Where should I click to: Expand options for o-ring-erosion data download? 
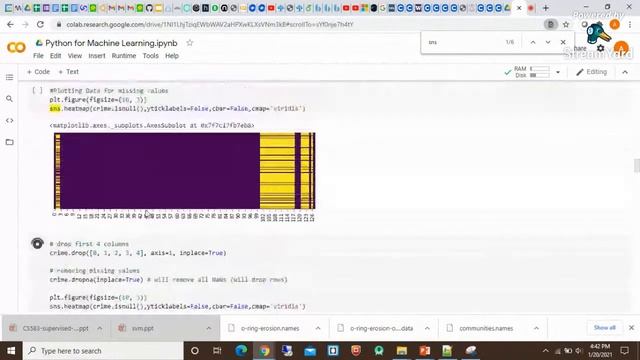427,328
